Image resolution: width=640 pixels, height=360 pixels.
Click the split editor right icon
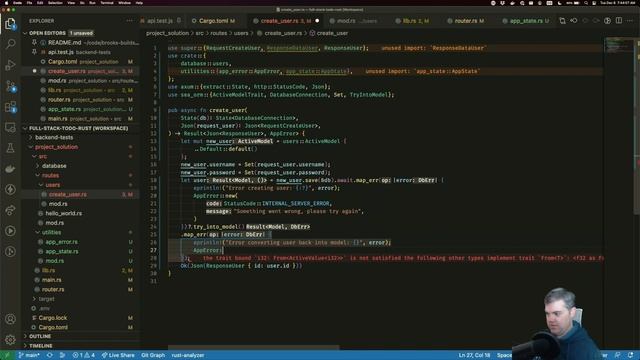coord(619,21)
